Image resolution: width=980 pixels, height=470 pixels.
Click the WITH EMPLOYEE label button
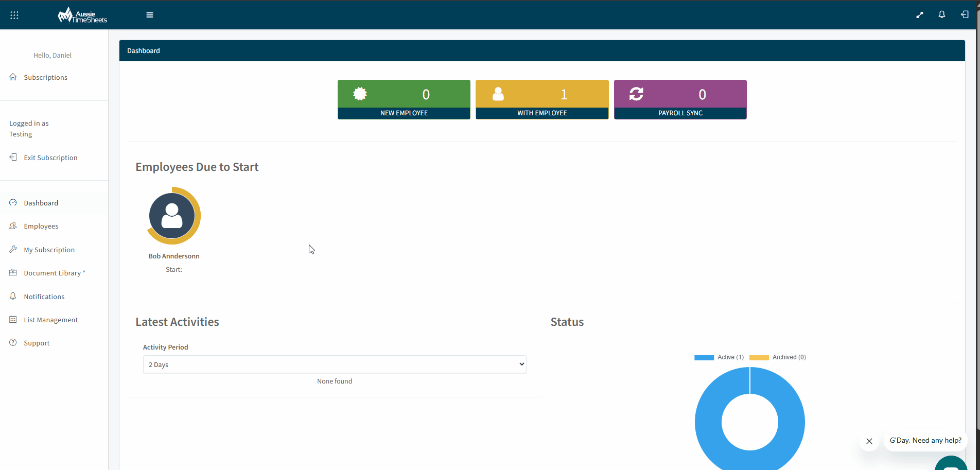542,113
